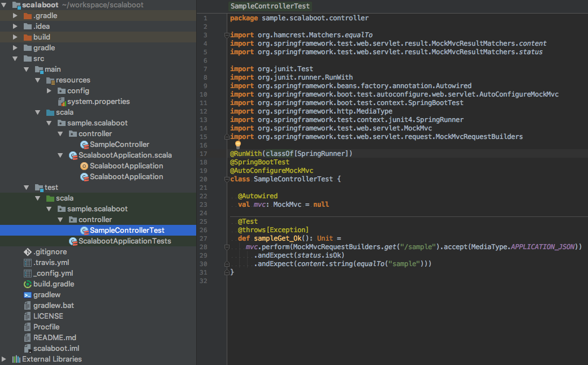The width and height of the screenshot is (588, 365).
Task: Click the sampleGet_Ok method name
Action: tap(278, 238)
